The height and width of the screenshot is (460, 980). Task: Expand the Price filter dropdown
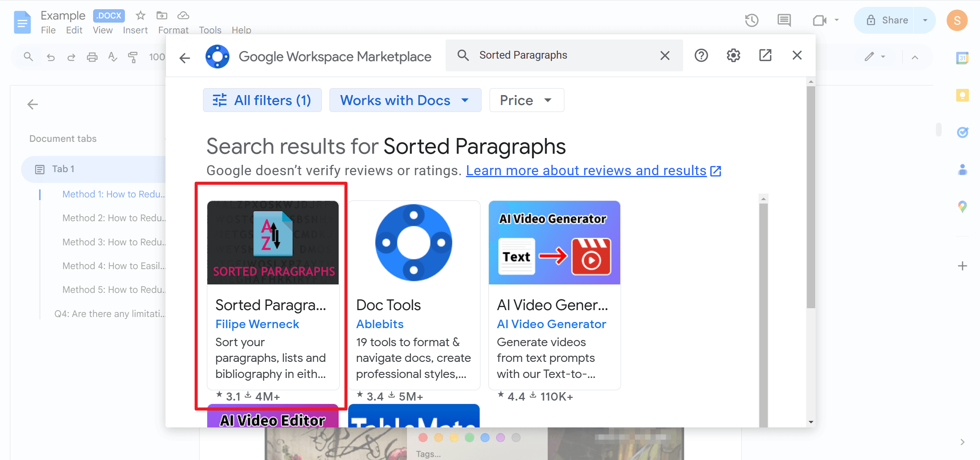[x=526, y=100]
